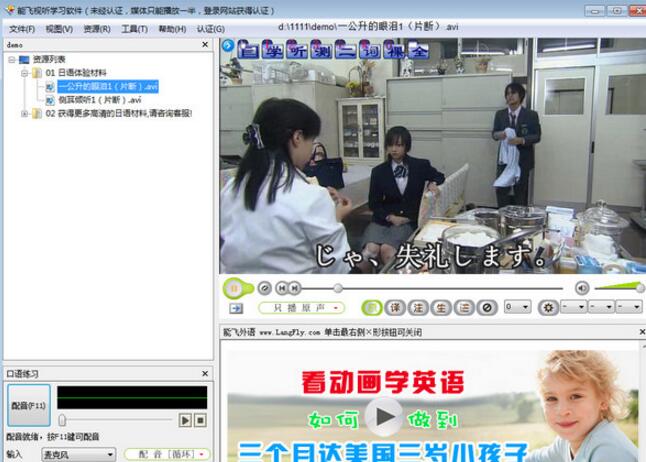Toggle the 生 vocabulary subtitle button
This screenshot has width=646, height=462.
pos(441,308)
